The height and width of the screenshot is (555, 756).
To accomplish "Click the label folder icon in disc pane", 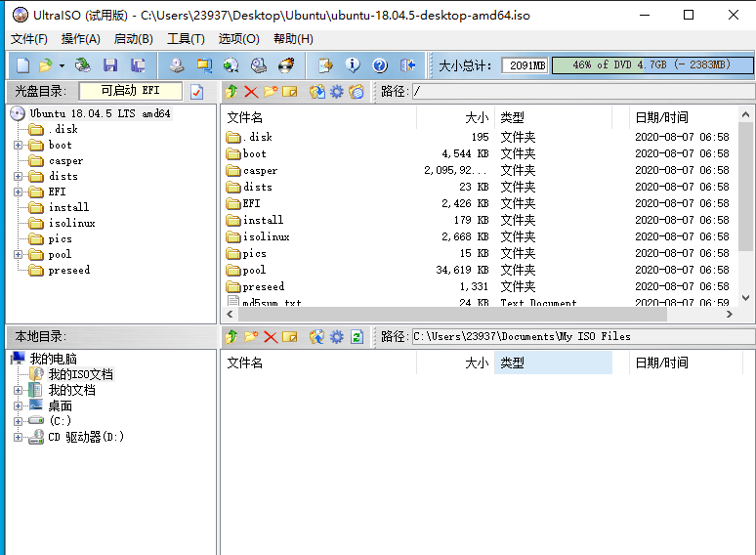I will [357, 91].
